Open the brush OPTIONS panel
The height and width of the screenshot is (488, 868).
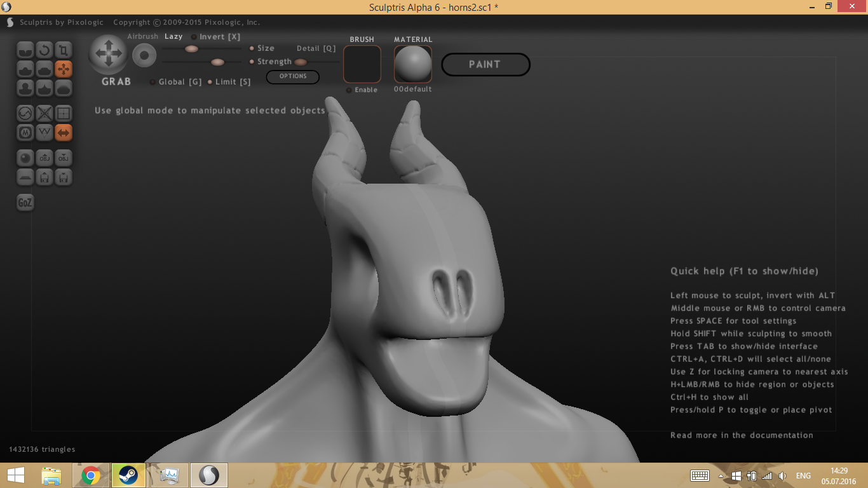coord(293,76)
